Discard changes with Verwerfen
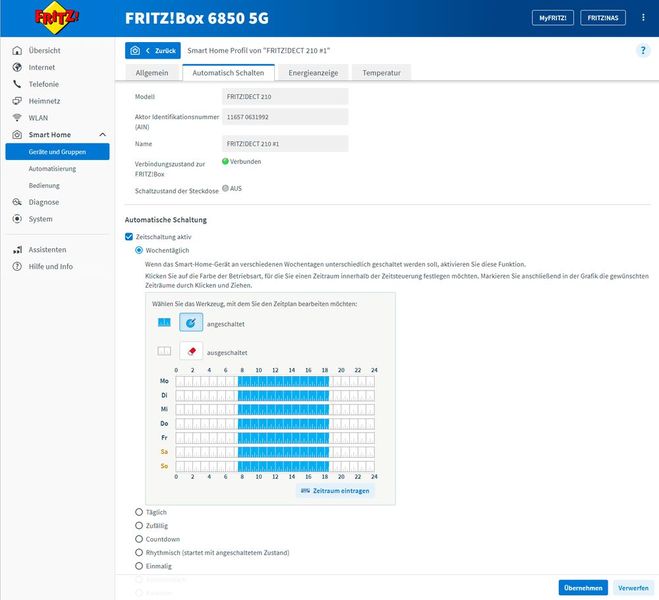Viewport: 659px width, 600px height. 633,588
